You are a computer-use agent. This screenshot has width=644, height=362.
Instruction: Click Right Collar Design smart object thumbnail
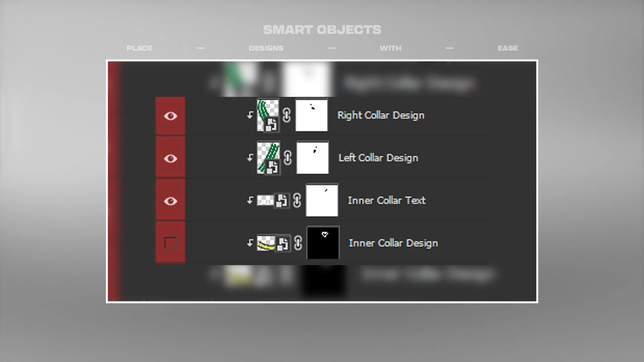coord(268,115)
